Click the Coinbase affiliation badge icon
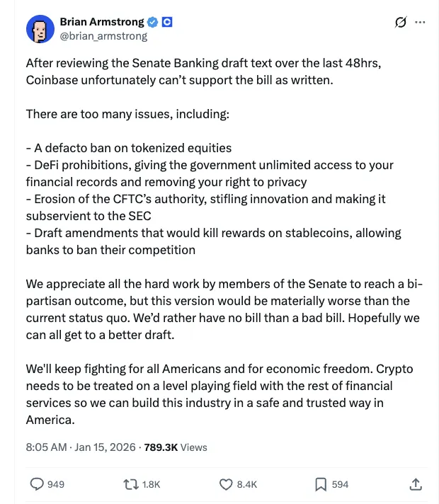439x504 pixels. 167,22
